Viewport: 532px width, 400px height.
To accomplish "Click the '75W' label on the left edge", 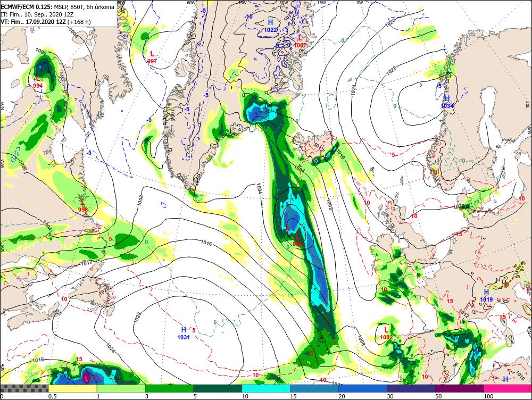I will click(x=2, y=164).
